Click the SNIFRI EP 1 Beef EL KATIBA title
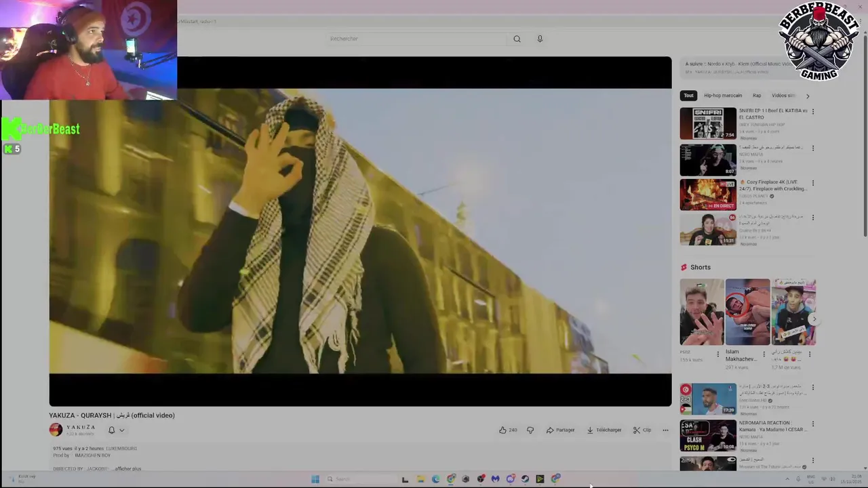 773,114
